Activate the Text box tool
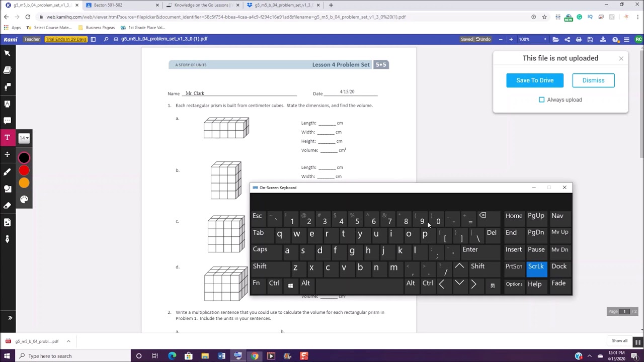Screen dimensions: 644x362 8,137
